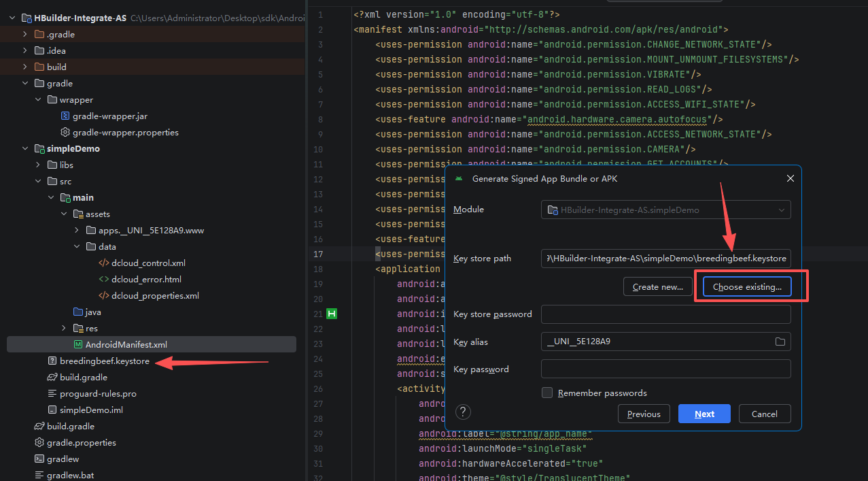Click the dcloud_error.html file icon
This screenshot has width=868, height=481.
click(104, 279)
